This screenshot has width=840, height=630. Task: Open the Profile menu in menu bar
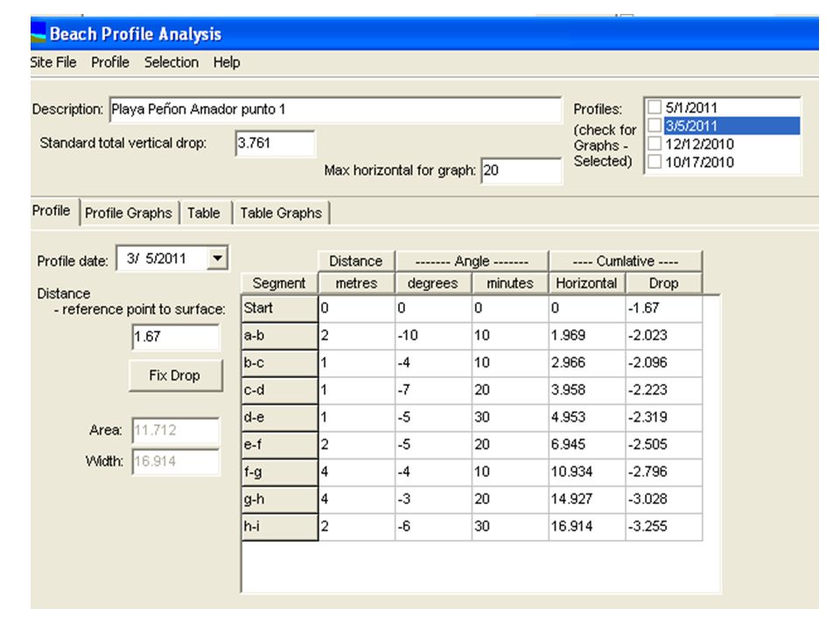[x=110, y=62]
